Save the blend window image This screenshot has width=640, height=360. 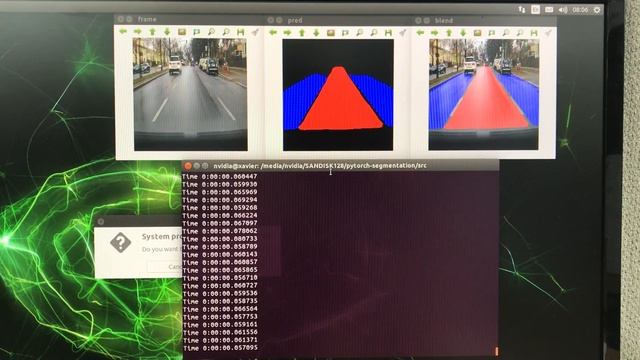(x=534, y=32)
